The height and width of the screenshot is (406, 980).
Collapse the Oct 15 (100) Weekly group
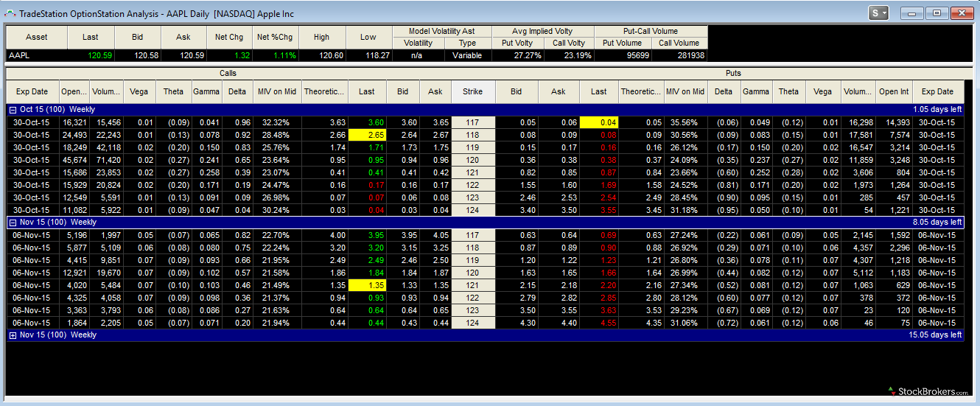[x=12, y=110]
